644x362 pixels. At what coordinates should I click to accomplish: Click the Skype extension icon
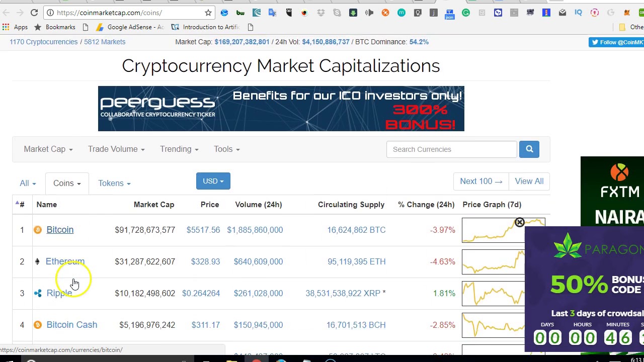(337, 13)
